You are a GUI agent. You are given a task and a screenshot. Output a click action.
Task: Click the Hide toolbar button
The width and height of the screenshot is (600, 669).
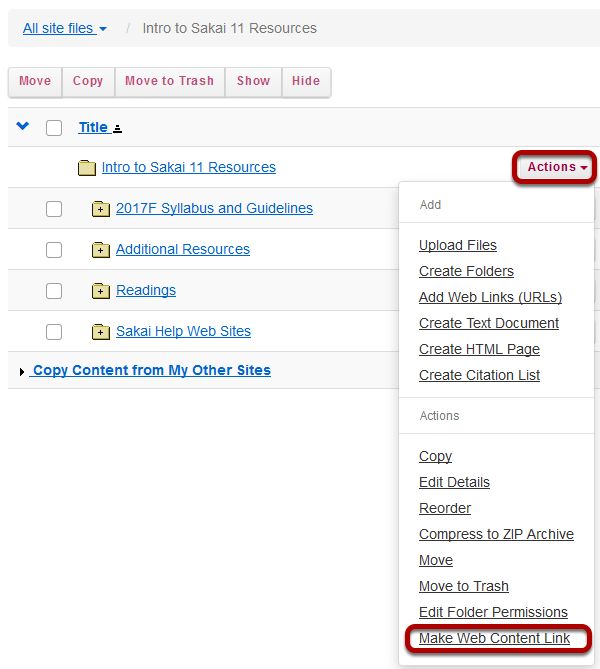[x=306, y=81]
